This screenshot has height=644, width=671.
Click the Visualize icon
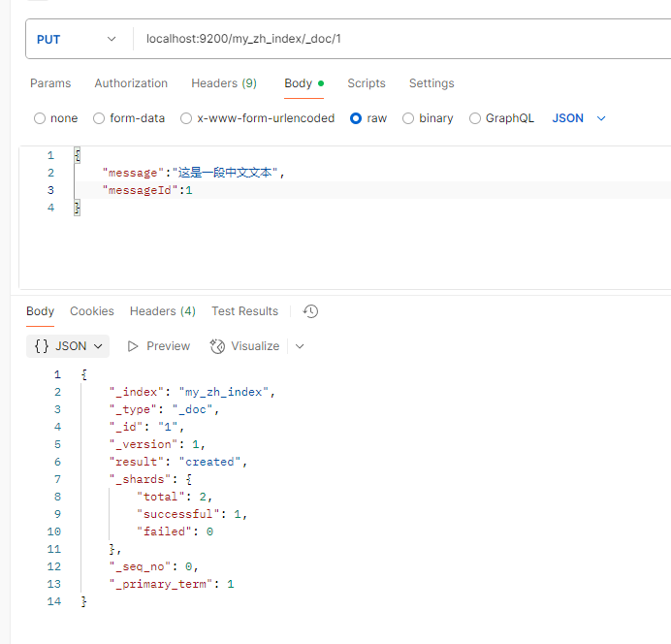[217, 346]
